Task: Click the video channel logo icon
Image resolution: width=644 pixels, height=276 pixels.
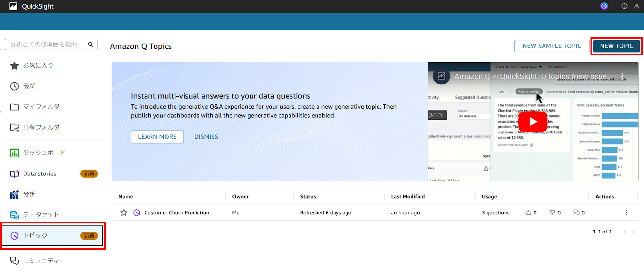Action: point(441,76)
